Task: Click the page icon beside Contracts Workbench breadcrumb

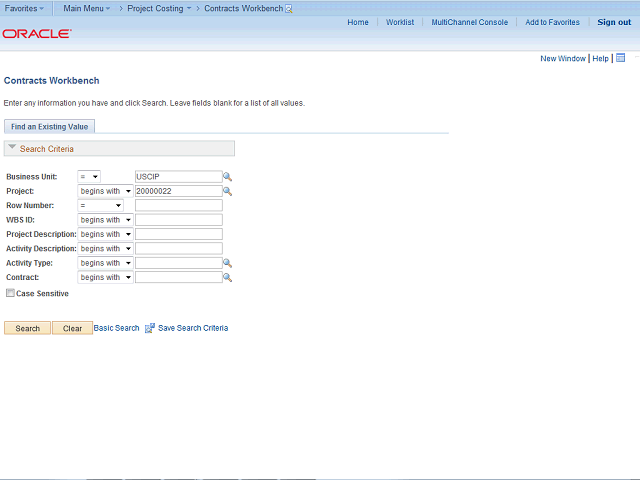Action: point(289,9)
